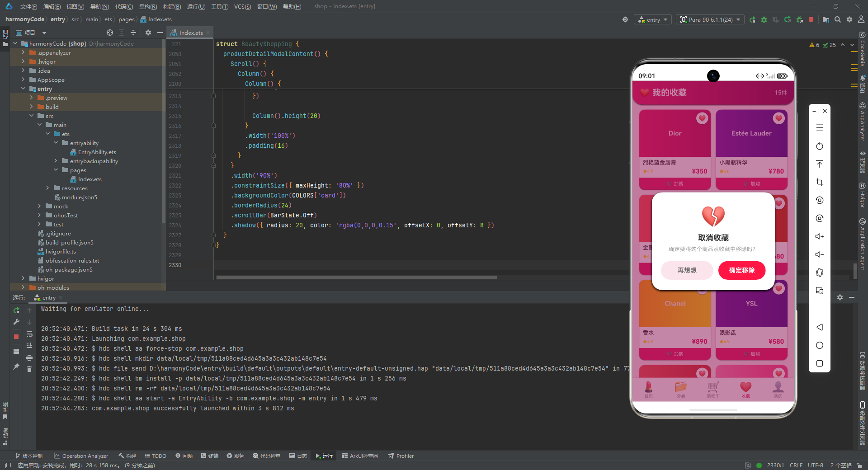Image resolution: width=868 pixels, height=470 pixels.
Task: Toggle soft-wrap in the run console
Action: (x=29, y=334)
